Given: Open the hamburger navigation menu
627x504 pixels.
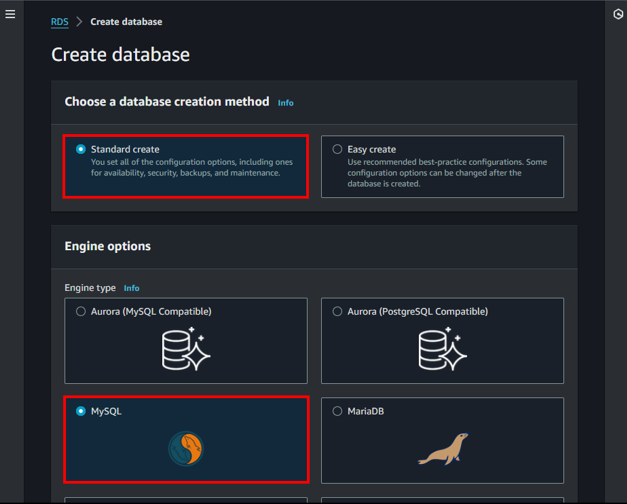Looking at the screenshot, I should [x=10, y=14].
